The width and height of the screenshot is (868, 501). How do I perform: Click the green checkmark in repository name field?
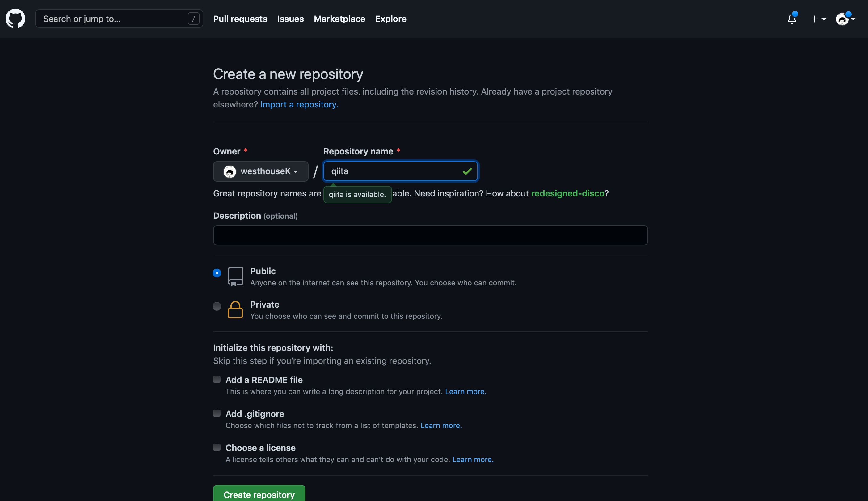pyautogui.click(x=467, y=171)
